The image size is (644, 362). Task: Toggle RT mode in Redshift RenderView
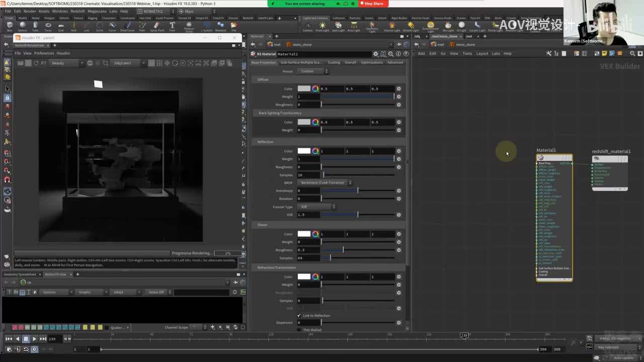(44, 63)
